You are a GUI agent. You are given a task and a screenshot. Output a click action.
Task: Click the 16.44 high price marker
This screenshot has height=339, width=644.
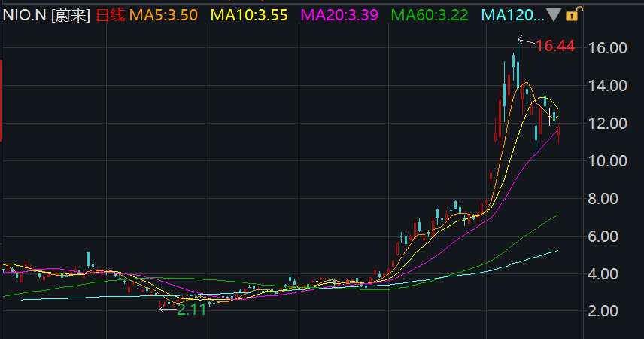[x=555, y=46]
